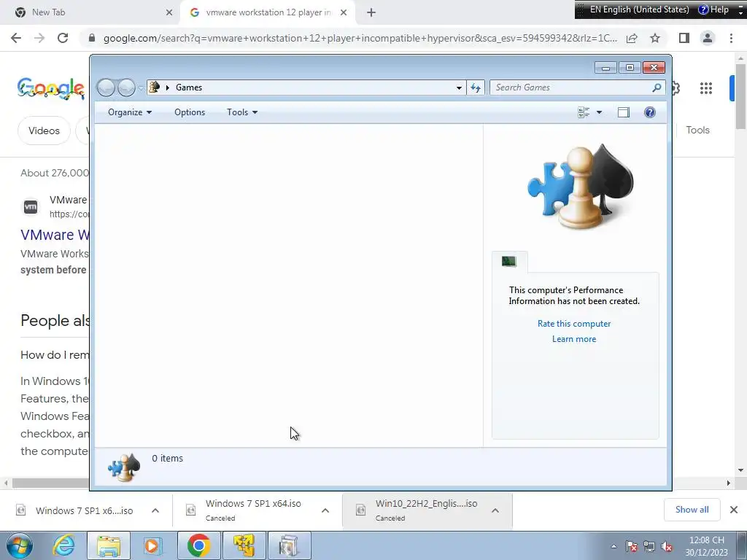Click the Chrome page vertical scrollbar
Screen dimensions: 747x560
coord(740,96)
